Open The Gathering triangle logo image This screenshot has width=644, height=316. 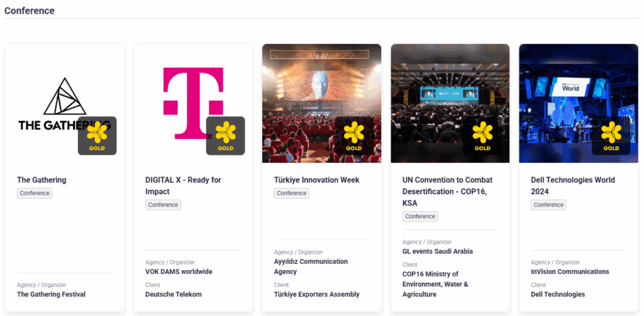click(65, 104)
